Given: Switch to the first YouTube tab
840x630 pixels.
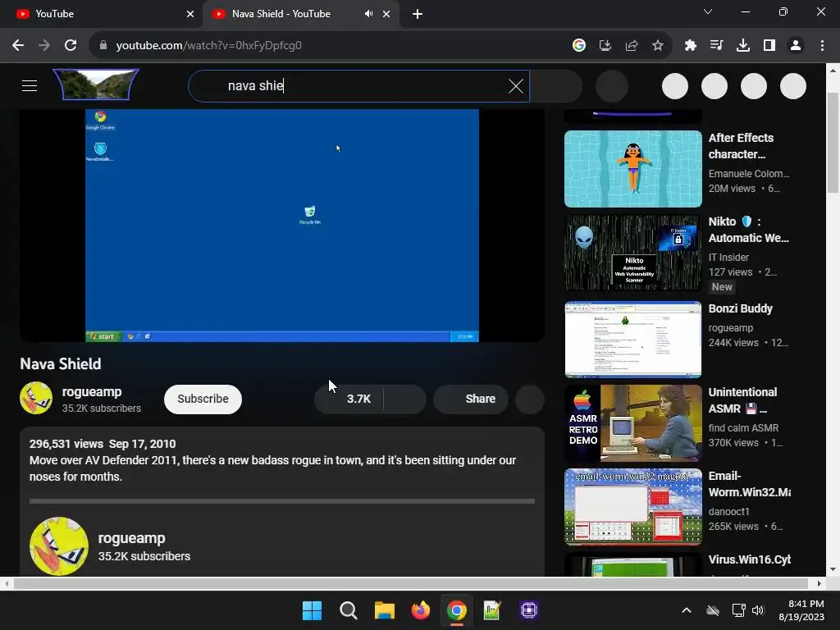Looking at the screenshot, I should (x=101, y=14).
